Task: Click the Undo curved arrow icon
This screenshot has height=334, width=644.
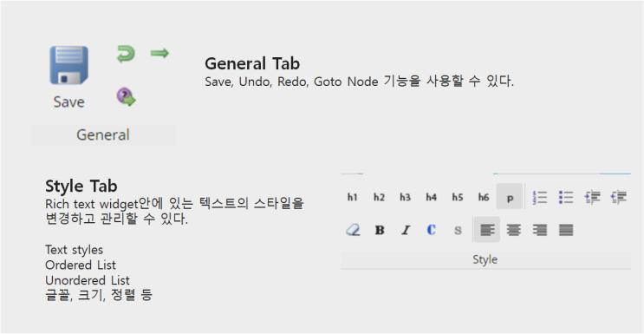Action: pos(126,54)
